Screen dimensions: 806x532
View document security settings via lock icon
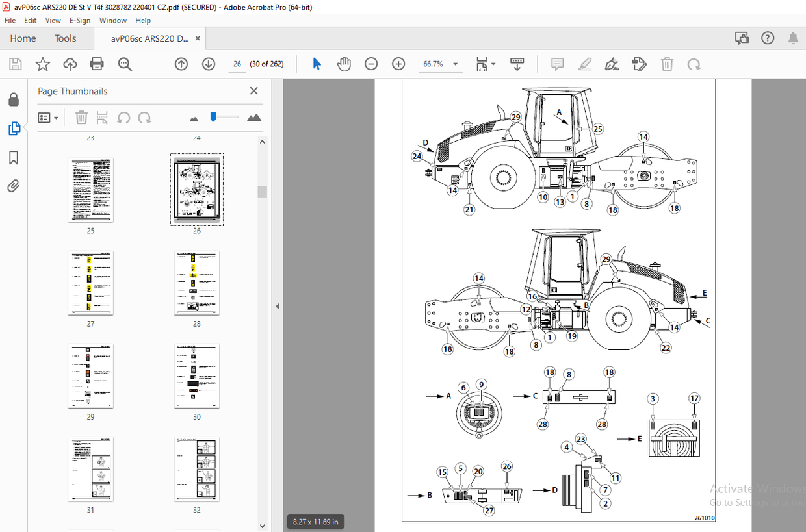[x=14, y=99]
